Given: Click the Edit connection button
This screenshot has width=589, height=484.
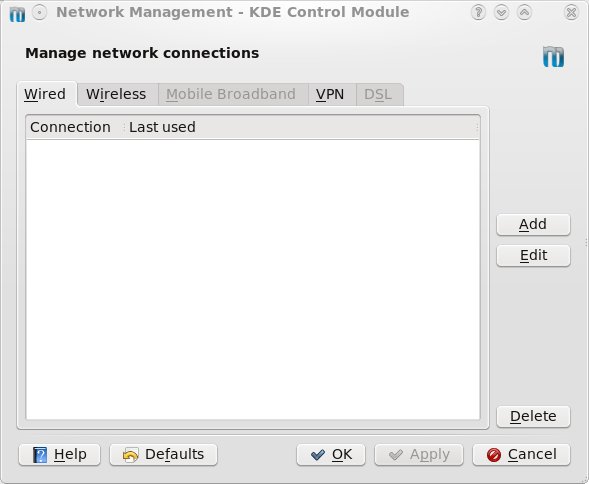Looking at the screenshot, I should pyautogui.click(x=533, y=256).
